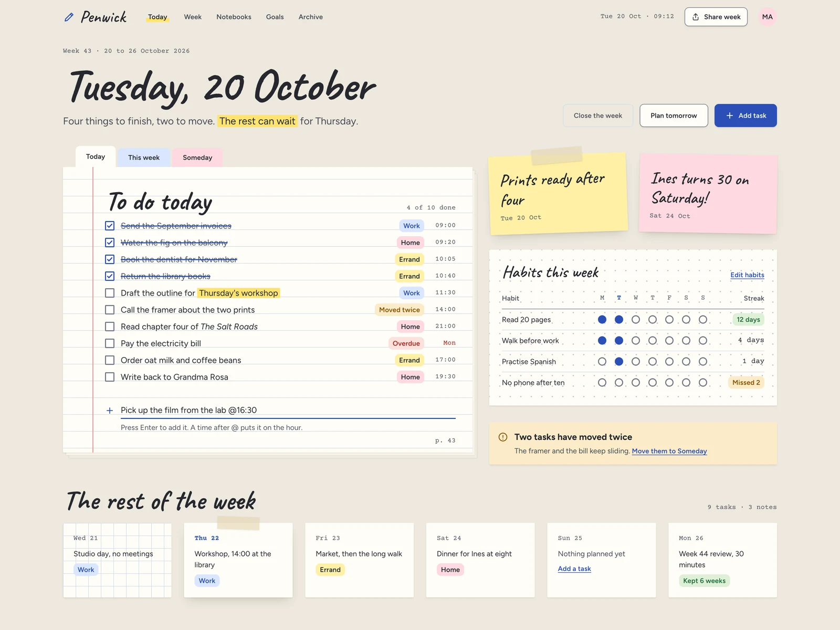Check off Draft the outline for Thursday's workshop
This screenshot has width=840, height=630.
(110, 293)
